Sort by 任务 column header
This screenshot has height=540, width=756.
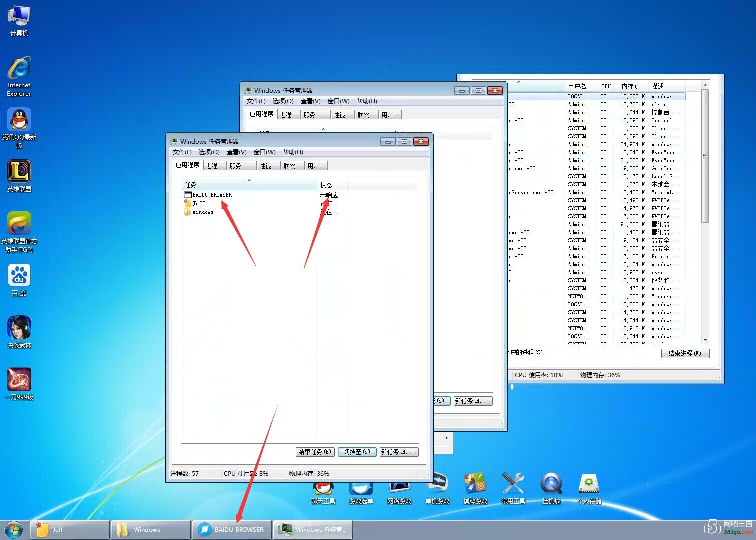click(x=249, y=184)
